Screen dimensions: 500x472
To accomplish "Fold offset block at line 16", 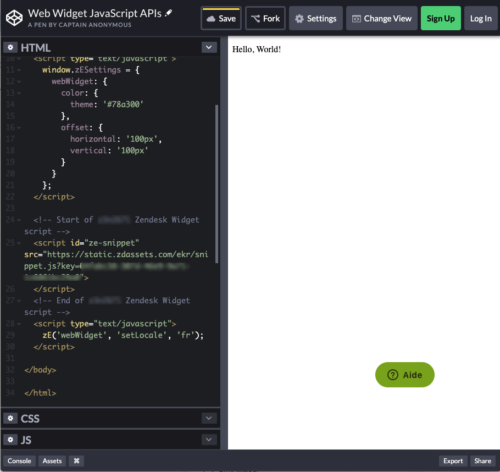I will pyautogui.click(x=19, y=128).
